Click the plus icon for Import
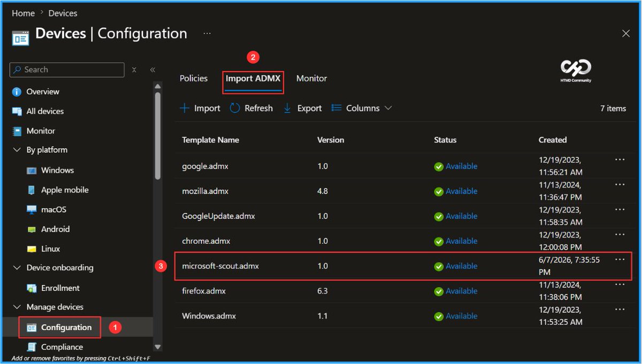This screenshot has height=364, width=642. tap(185, 108)
